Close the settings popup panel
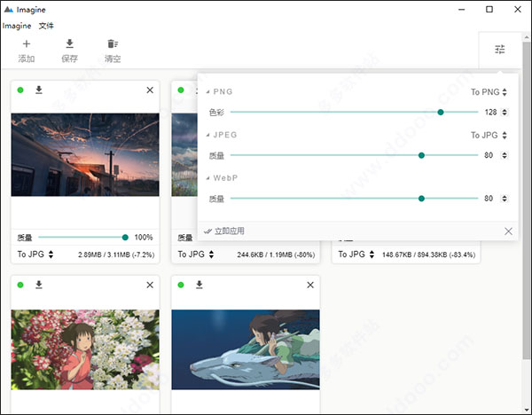532x415 pixels. 508,231
